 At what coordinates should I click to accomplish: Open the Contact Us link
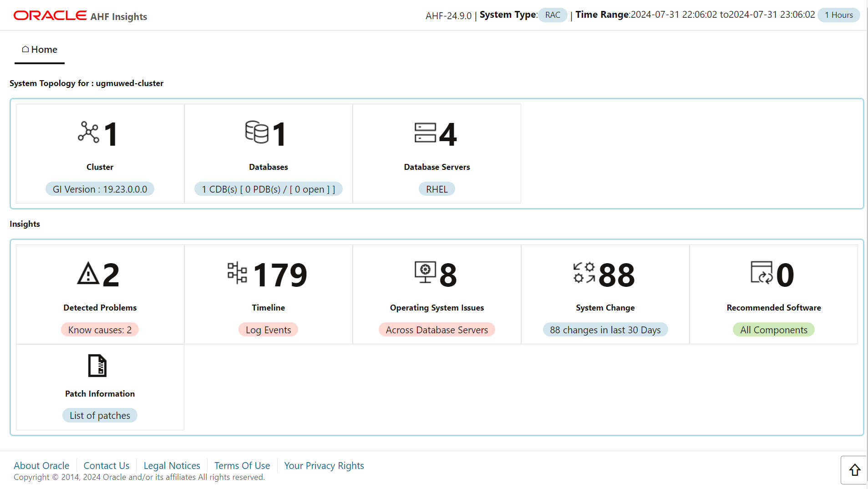pyautogui.click(x=107, y=465)
